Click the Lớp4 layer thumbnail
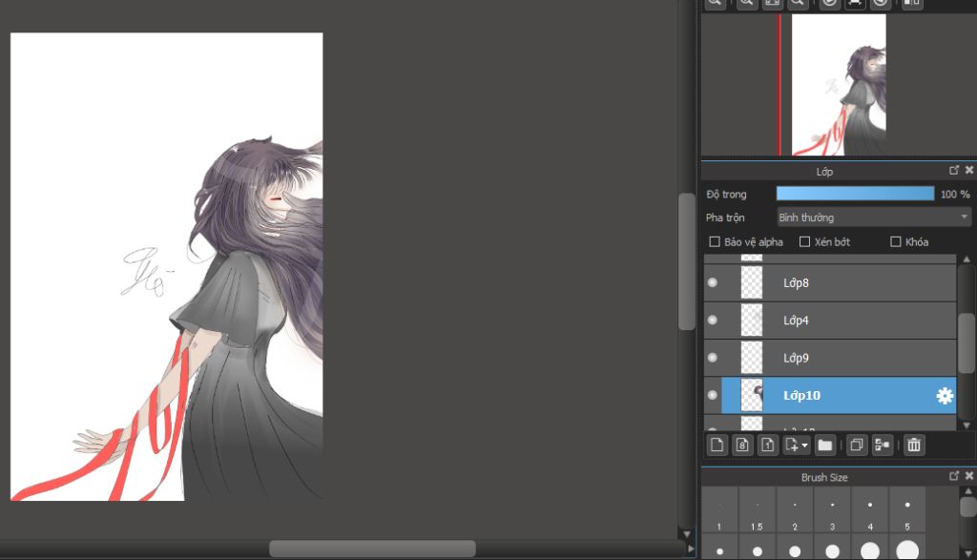The image size is (977, 560). pos(752,321)
